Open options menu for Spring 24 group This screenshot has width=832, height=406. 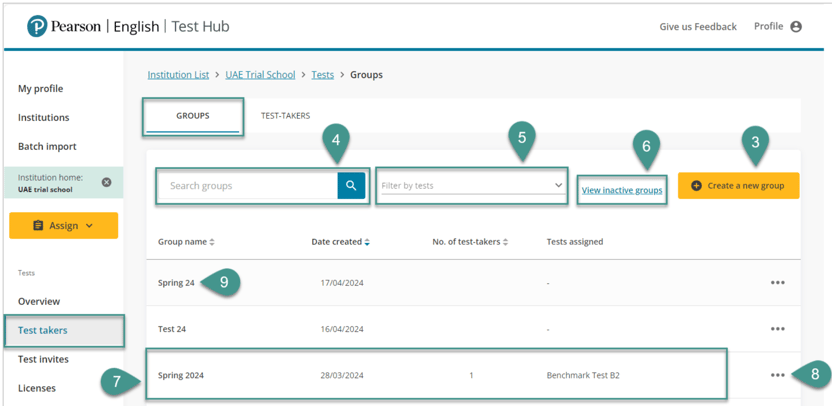(777, 283)
